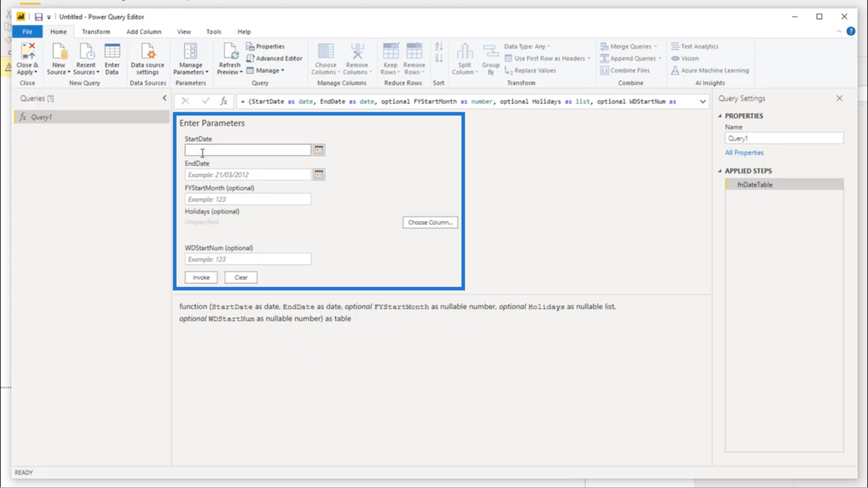
Task: Click the Choose Columns icon
Action: pyautogui.click(x=326, y=52)
